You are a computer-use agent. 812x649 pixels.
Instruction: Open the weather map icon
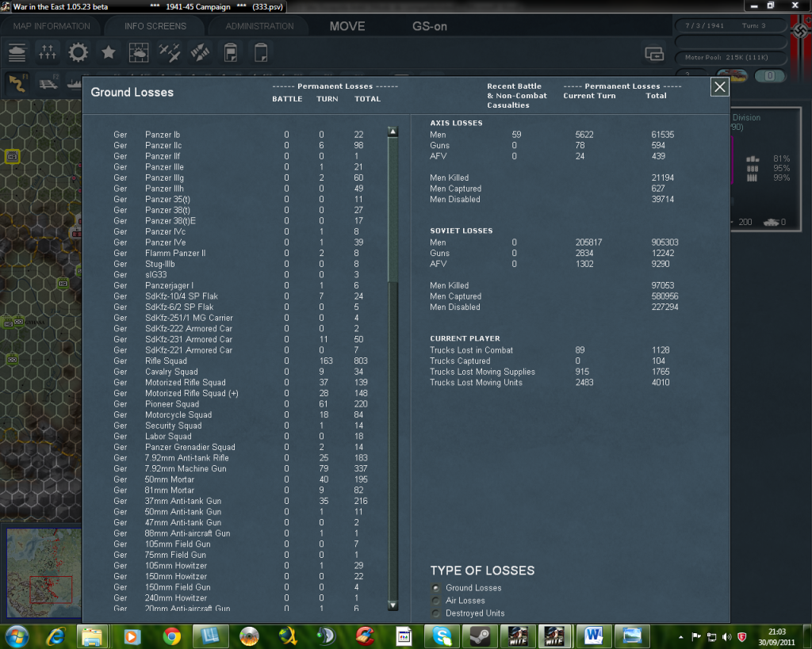[x=139, y=52]
